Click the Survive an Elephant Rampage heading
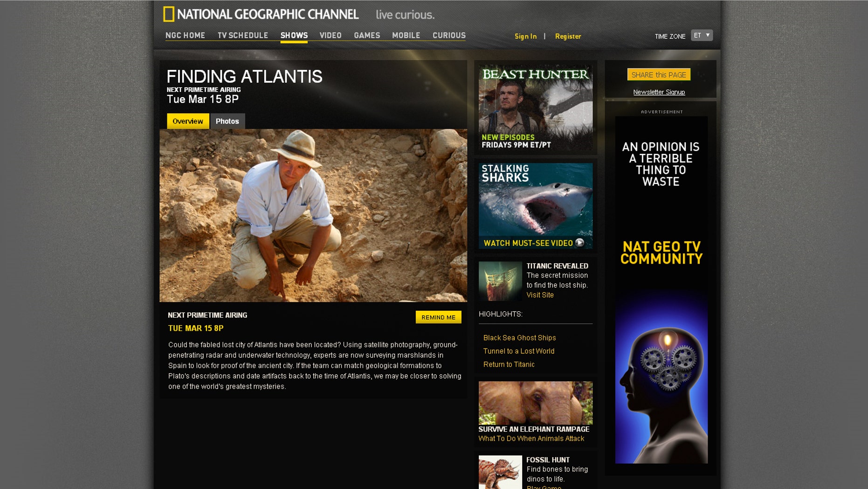The image size is (868, 489). point(534,429)
